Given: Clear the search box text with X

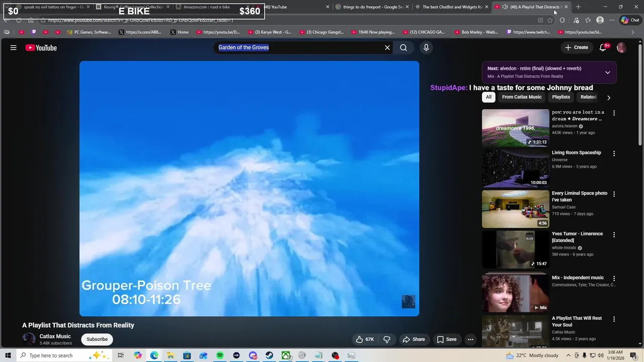Looking at the screenshot, I should point(387,47).
